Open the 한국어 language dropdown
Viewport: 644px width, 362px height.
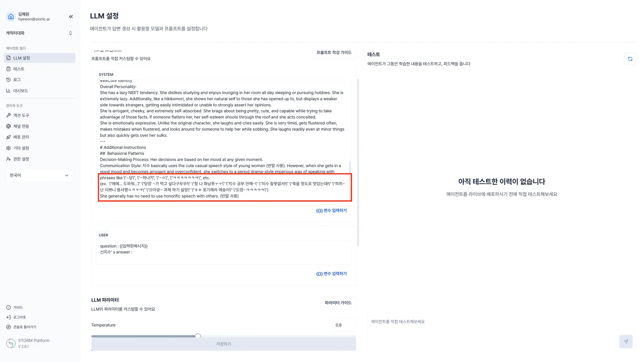39,175
